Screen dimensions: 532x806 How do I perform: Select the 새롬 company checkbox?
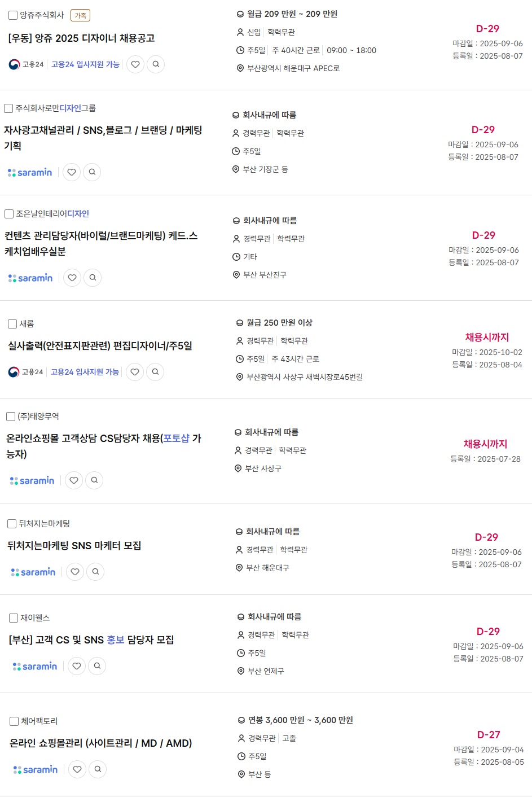tap(12, 324)
